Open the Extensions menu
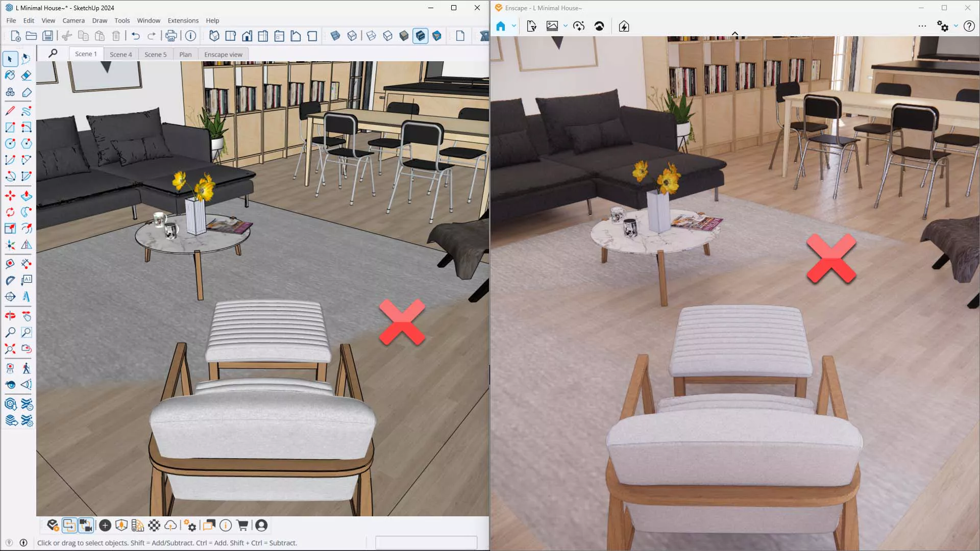This screenshot has height=551, width=980. [183, 20]
